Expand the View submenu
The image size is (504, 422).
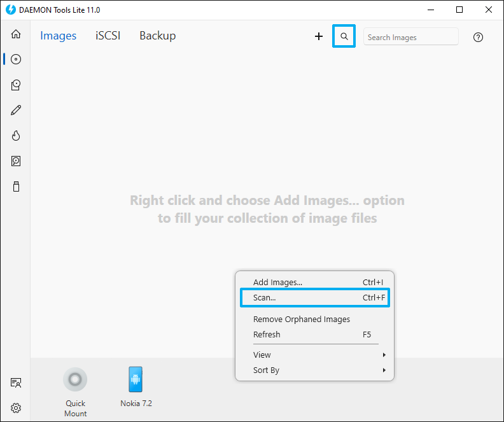tap(314, 355)
